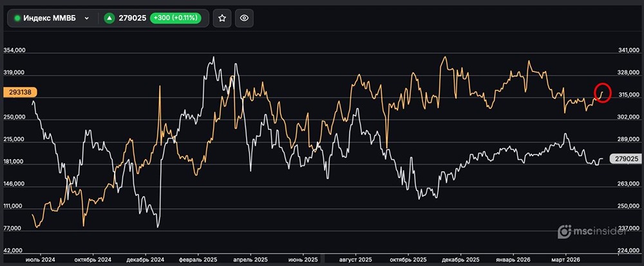Click the 279025 price value in header

(x=132, y=18)
